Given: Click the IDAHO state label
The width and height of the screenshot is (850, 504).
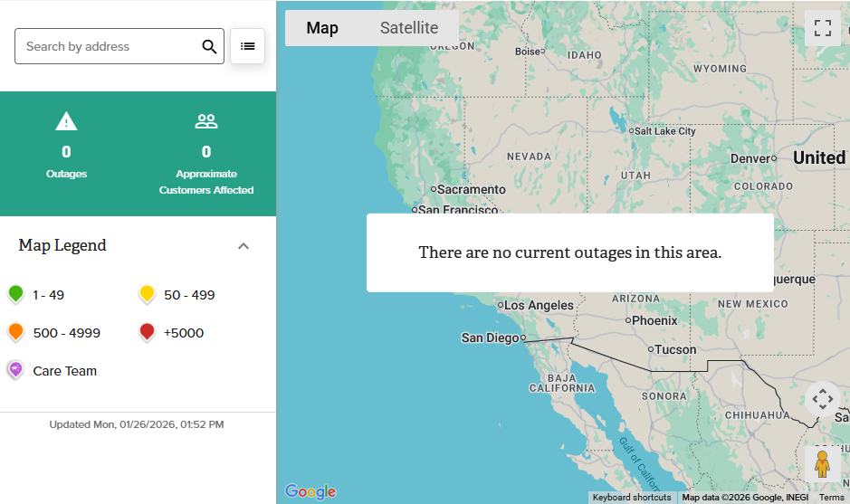Looking at the screenshot, I should (585, 55).
